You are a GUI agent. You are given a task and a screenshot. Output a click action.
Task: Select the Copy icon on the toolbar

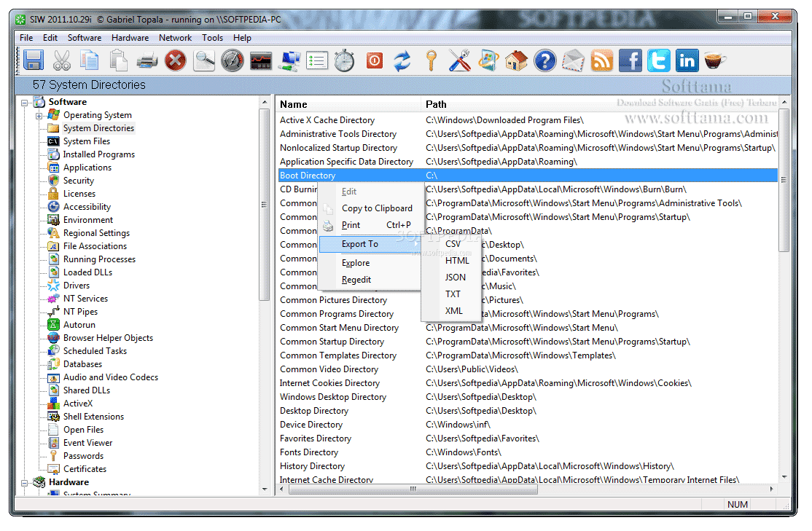tap(89, 60)
